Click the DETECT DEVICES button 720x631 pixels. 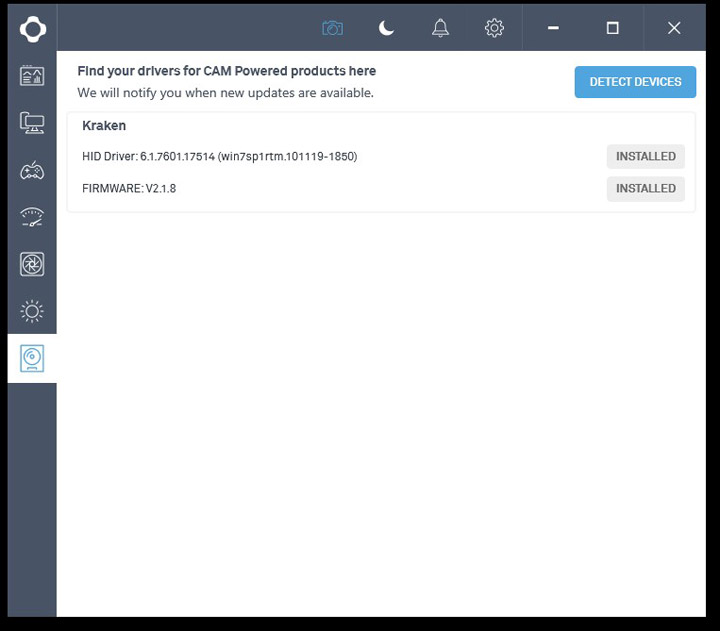[x=635, y=82]
